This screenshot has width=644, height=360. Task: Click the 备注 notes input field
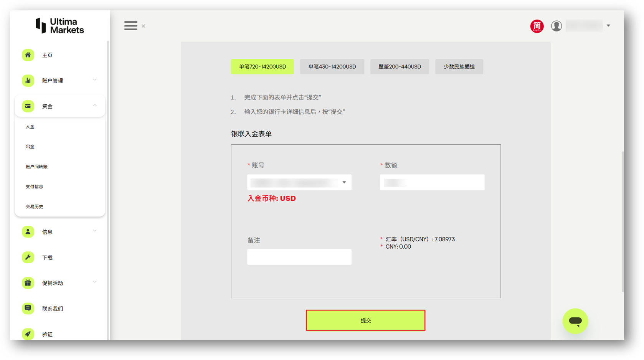click(x=299, y=257)
